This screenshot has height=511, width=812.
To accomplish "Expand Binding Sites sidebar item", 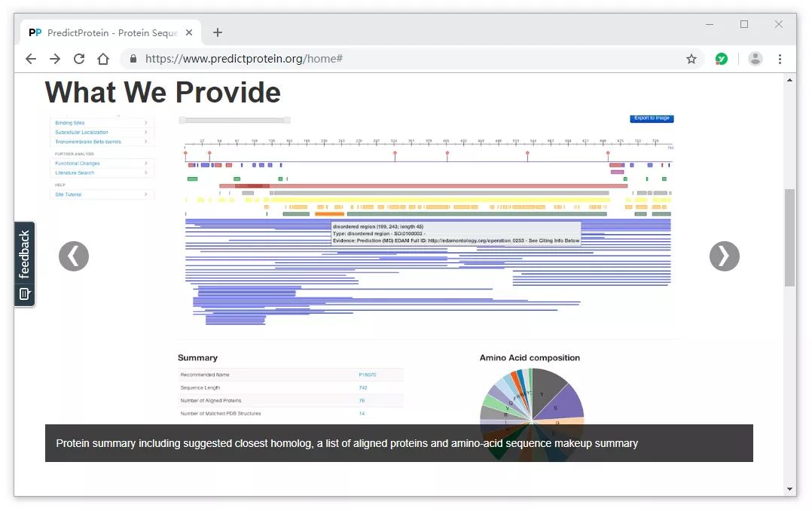I will [102, 123].
